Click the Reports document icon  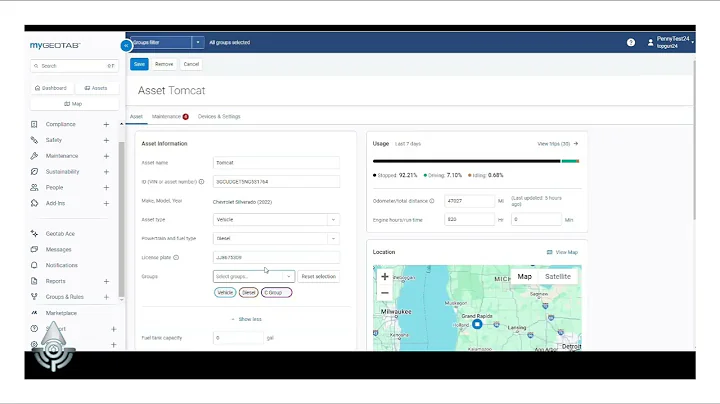click(34, 281)
